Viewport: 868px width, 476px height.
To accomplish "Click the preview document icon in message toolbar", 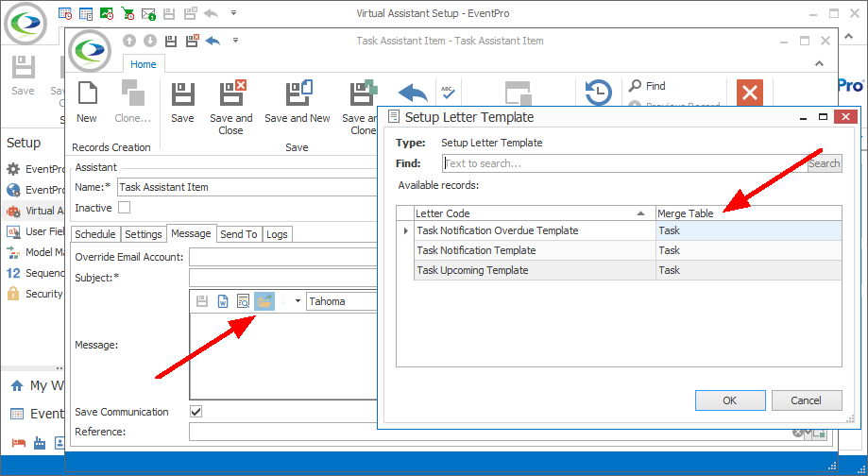I will tap(243, 301).
